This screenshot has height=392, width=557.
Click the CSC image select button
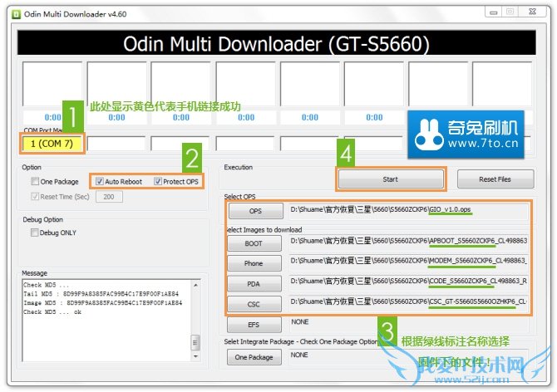point(254,304)
